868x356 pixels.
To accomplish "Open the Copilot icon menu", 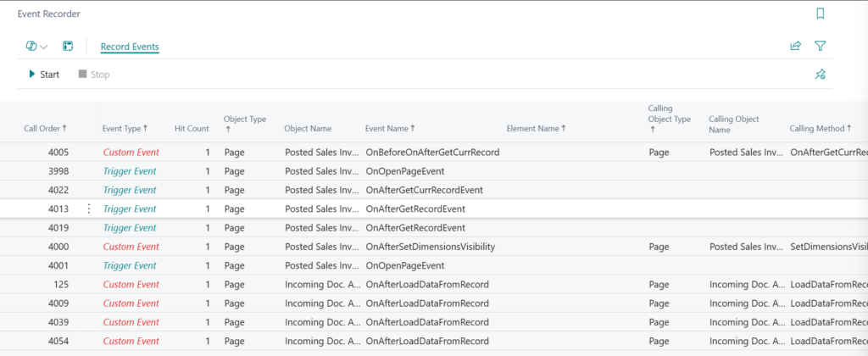I will coord(36,47).
